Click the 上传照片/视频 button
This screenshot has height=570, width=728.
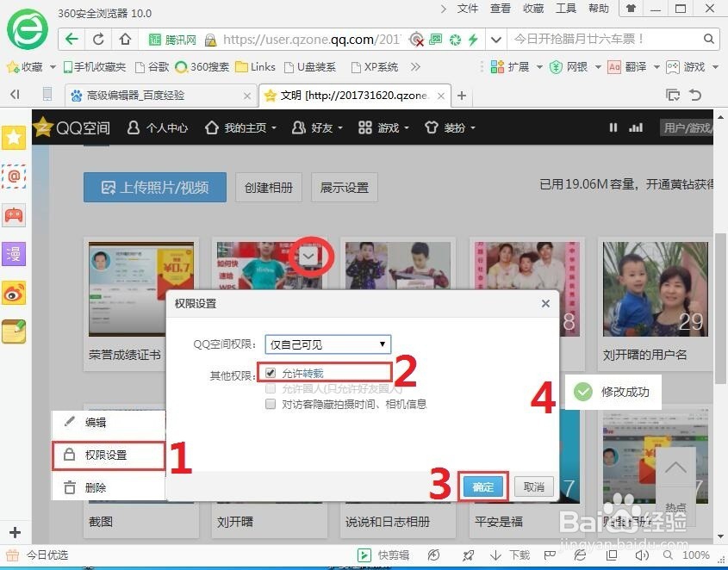(x=154, y=186)
